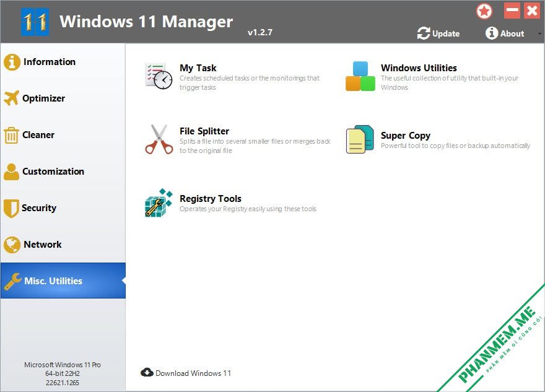Click the Cleaner trash bin icon
This screenshot has height=392, width=545.
point(11,135)
